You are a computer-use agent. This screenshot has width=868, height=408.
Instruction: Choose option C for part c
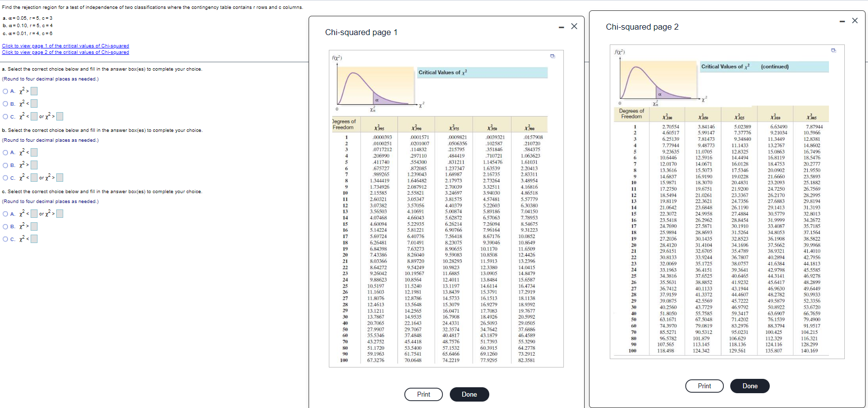pos(5,239)
